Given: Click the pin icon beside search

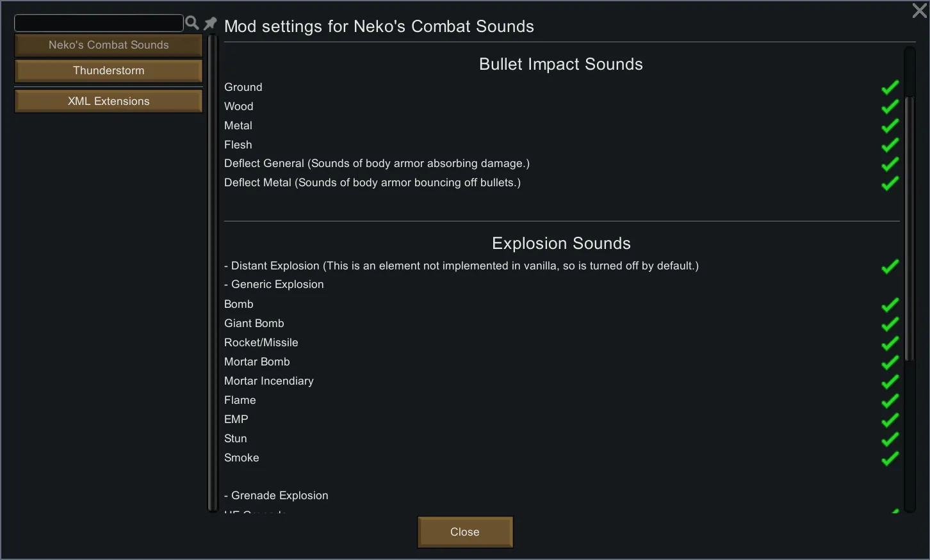Looking at the screenshot, I should tap(210, 24).
